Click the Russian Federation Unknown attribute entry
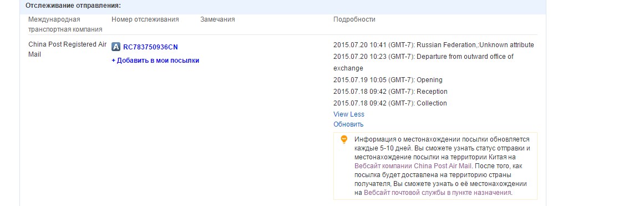The height and width of the screenshot is (206, 644). pos(434,45)
